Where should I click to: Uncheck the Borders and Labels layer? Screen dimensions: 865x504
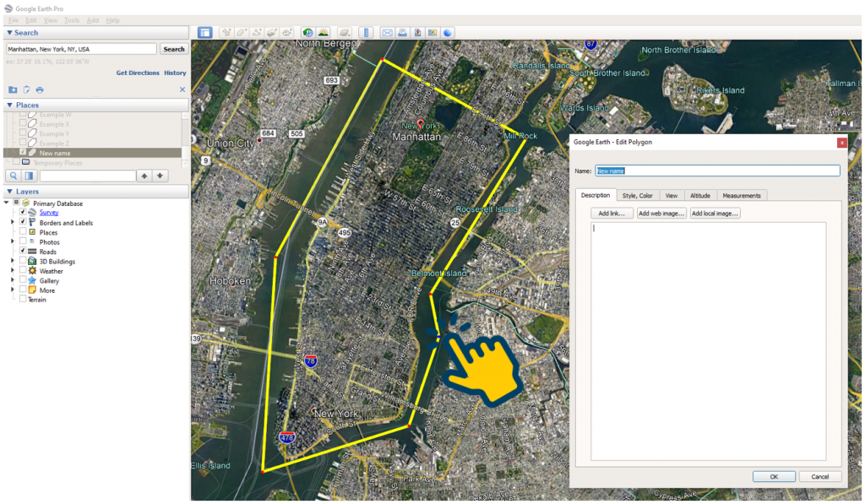click(x=22, y=222)
